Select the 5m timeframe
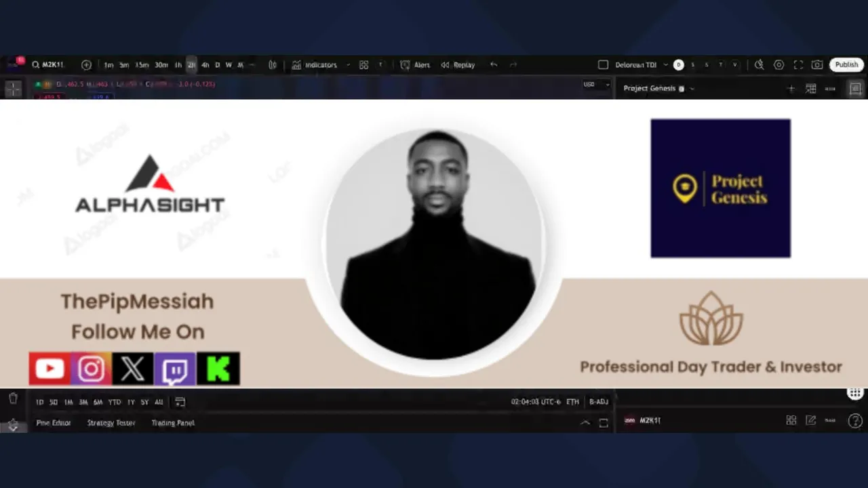868x488 pixels. click(124, 65)
